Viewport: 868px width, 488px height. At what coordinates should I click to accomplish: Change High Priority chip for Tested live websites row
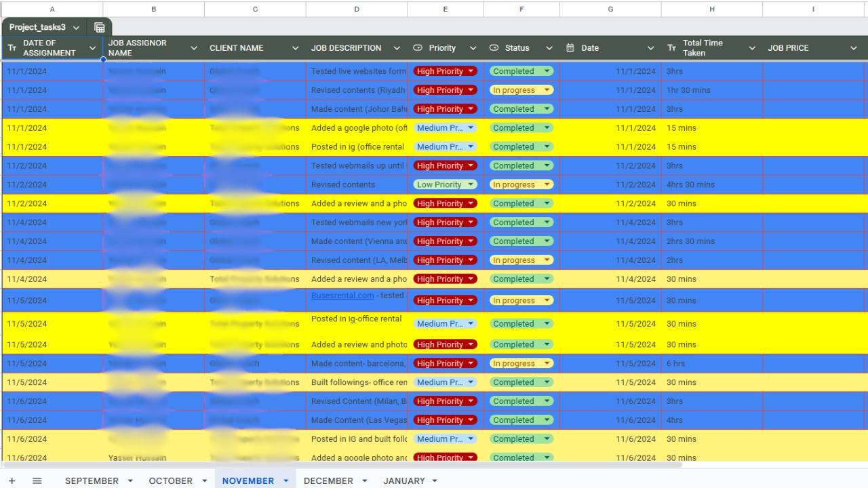coord(446,71)
